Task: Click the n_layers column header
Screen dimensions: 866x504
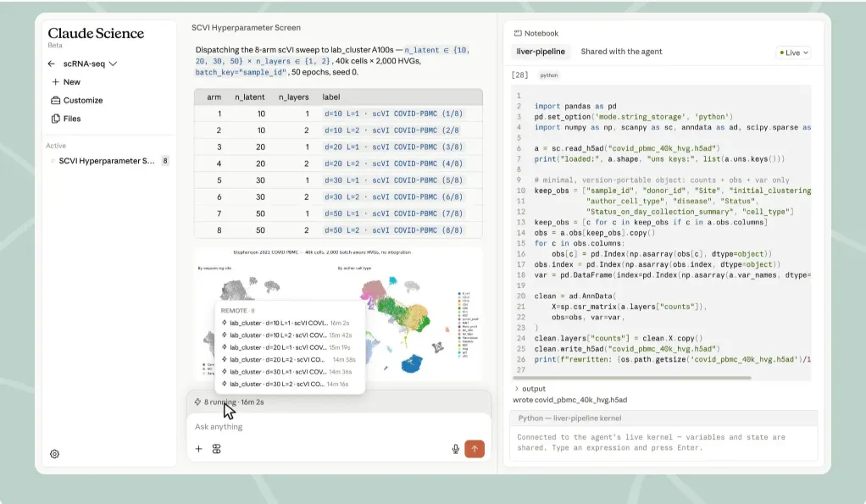Action: 293,97
